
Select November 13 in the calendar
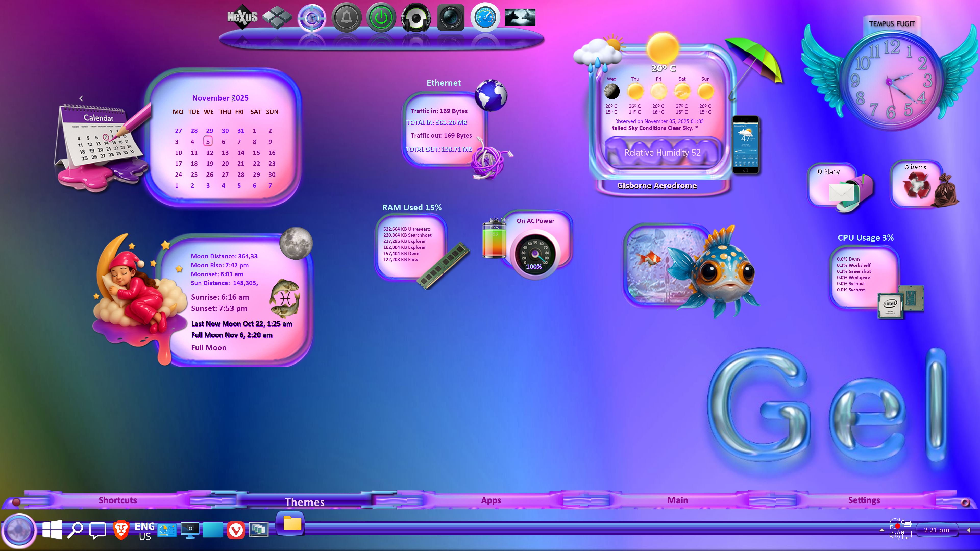[x=225, y=153]
